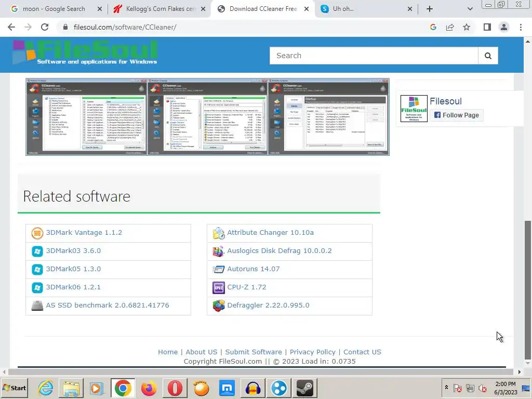Open Chrome's three-dot menu

tap(521, 27)
